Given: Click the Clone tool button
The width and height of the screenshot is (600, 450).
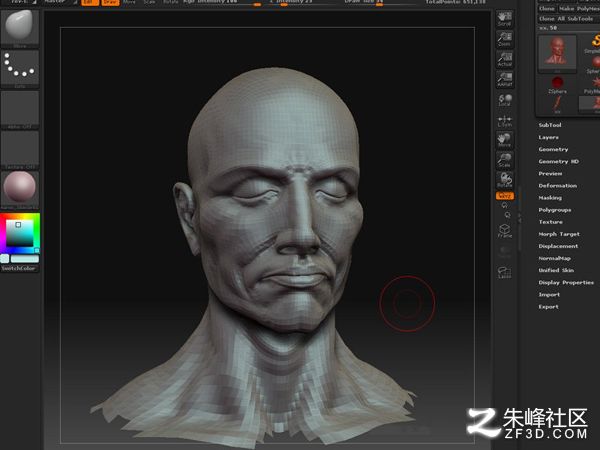Looking at the screenshot, I should point(546,8).
